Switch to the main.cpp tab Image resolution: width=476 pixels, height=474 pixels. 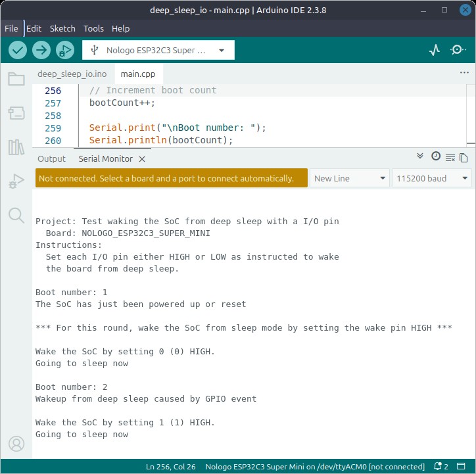138,74
